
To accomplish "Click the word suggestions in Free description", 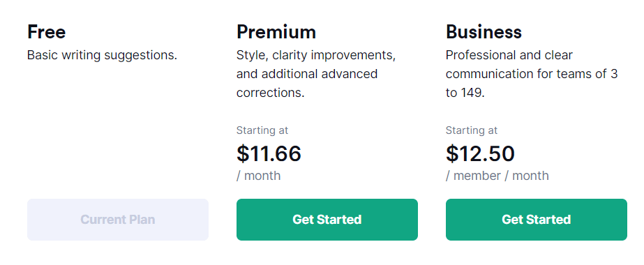I will (x=140, y=56).
